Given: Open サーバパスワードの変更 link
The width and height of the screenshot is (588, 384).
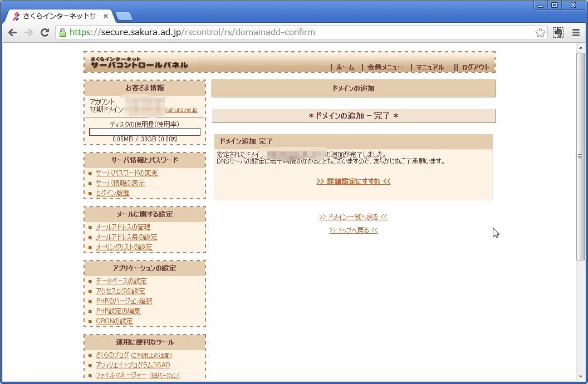Looking at the screenshot, I should point(127,173).
